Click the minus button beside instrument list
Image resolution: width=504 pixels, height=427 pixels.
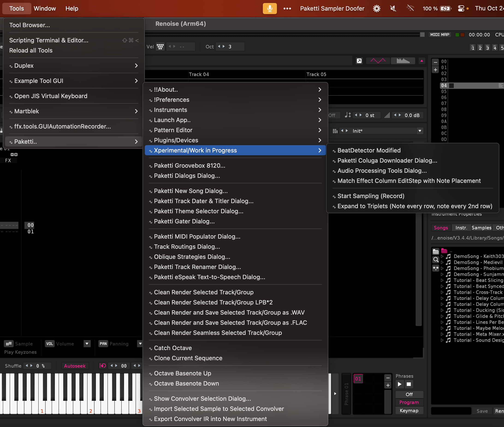pyautogui.click(x=435, y=62)
